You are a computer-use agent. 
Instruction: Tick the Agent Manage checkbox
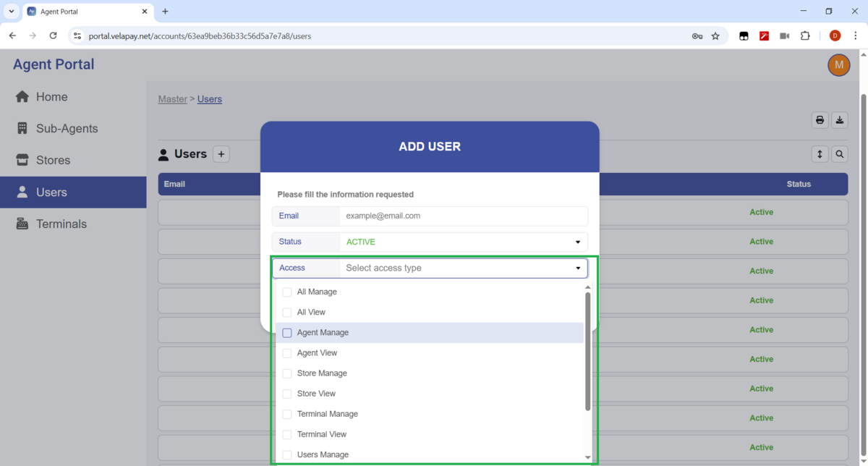(x=287, y=333)
